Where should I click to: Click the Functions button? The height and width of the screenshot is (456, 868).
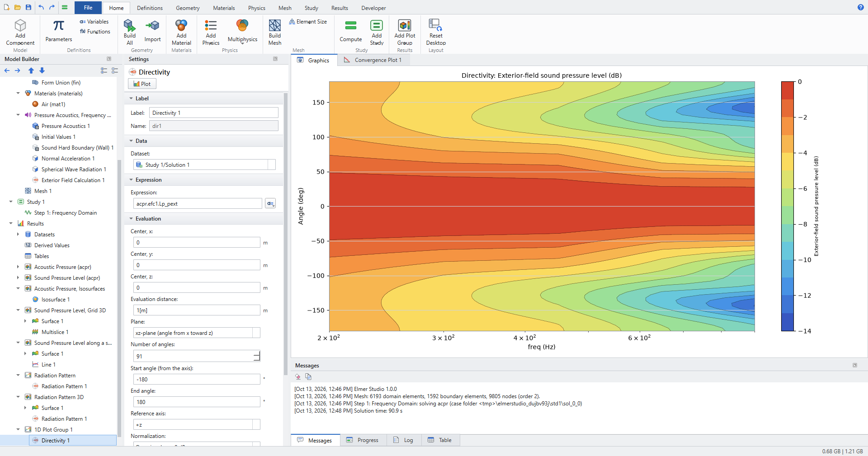point(95,32)
